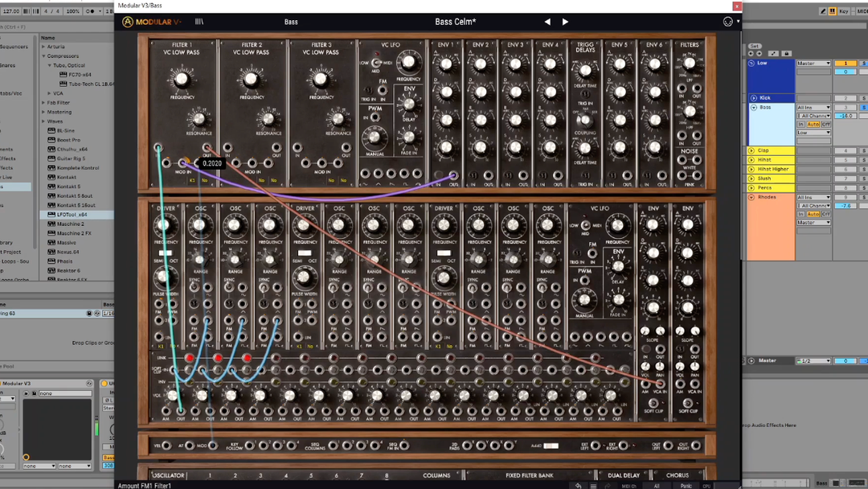Viewport: 868px width, 489px height.
Task: Go to the next preset arrow
Action: tap(565, 22)
